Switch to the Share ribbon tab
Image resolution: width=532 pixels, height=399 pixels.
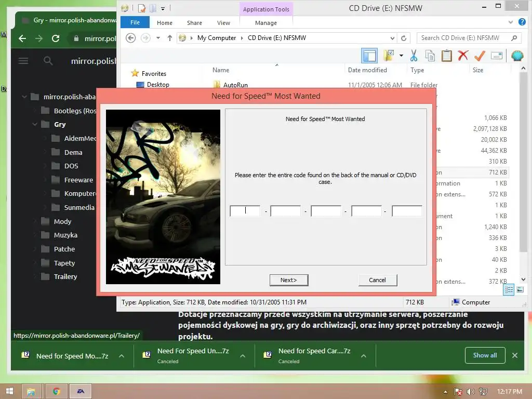(194, 23)
